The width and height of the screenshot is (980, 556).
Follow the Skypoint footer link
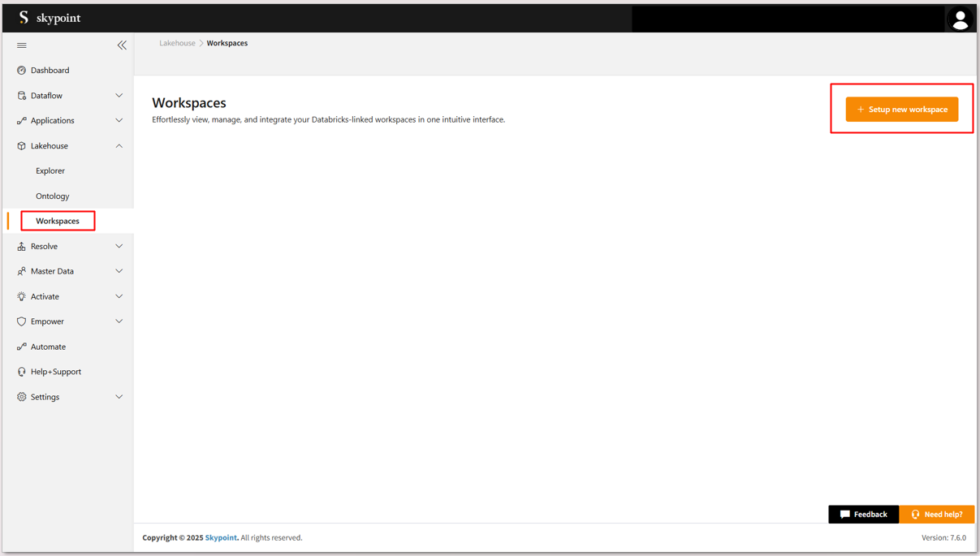coord(221,538)
